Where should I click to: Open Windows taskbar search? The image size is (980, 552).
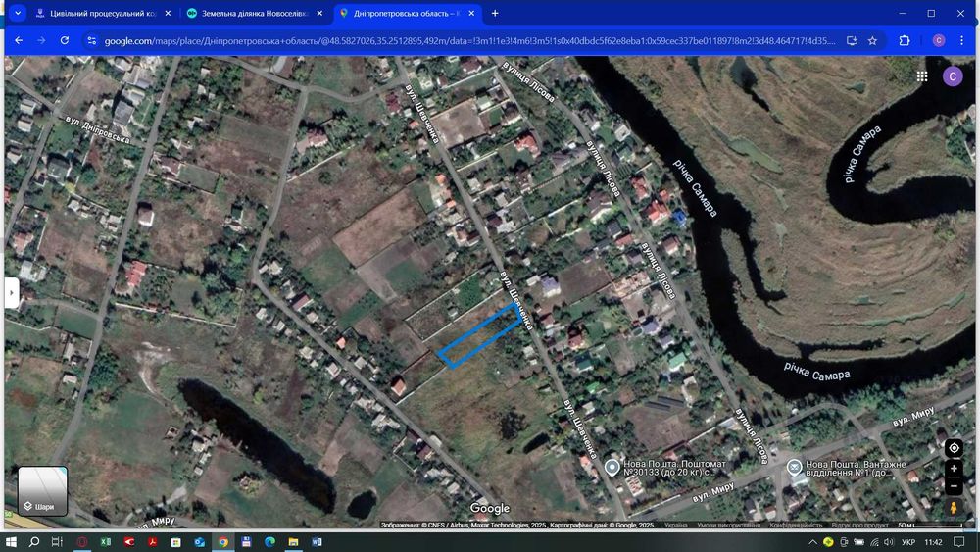pos(34,542)
